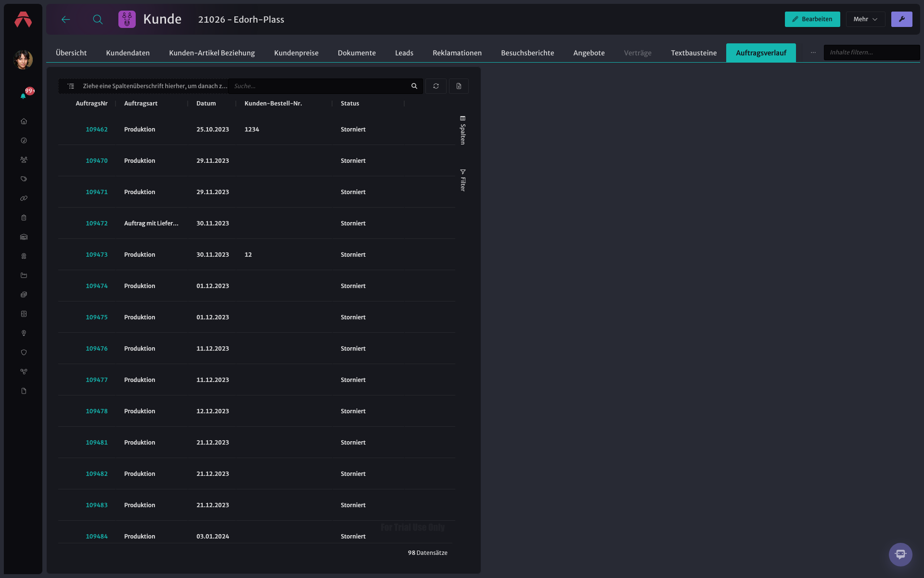Click the grouping list icon in table toolbar
Image resolution: width=924 pixels, height=578 pixels.
point(71,86)
